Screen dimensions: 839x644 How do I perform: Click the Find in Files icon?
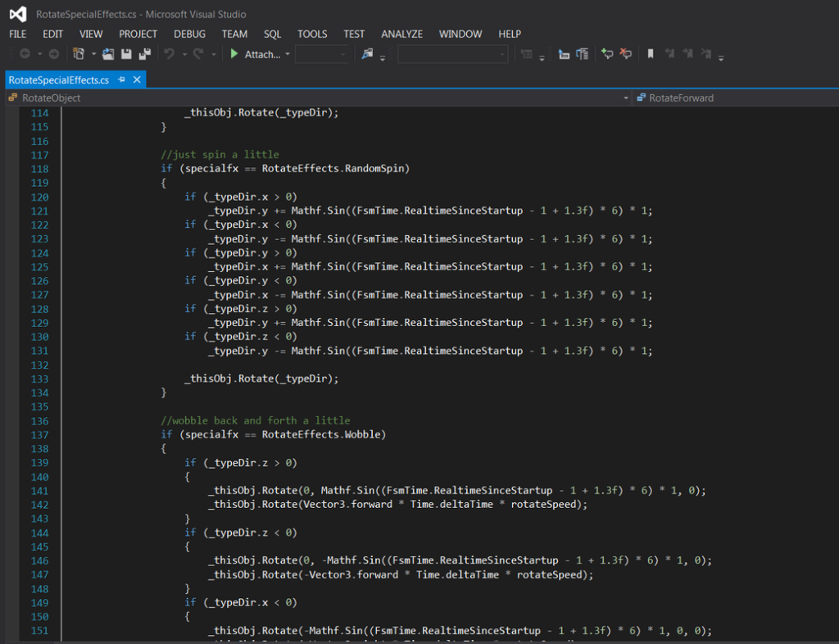point(367,54)
